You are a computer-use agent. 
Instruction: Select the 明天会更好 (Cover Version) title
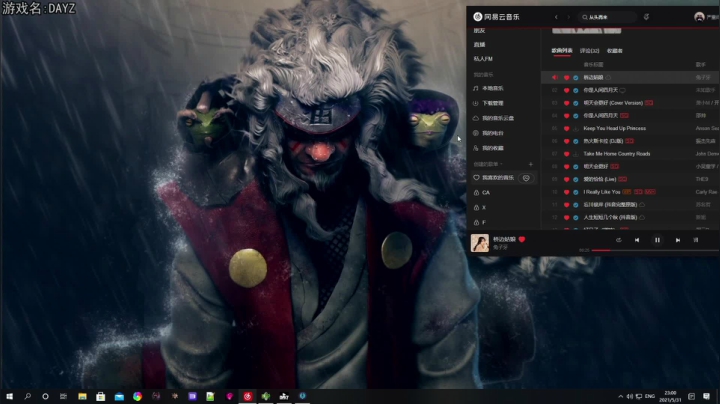(613, 103)
